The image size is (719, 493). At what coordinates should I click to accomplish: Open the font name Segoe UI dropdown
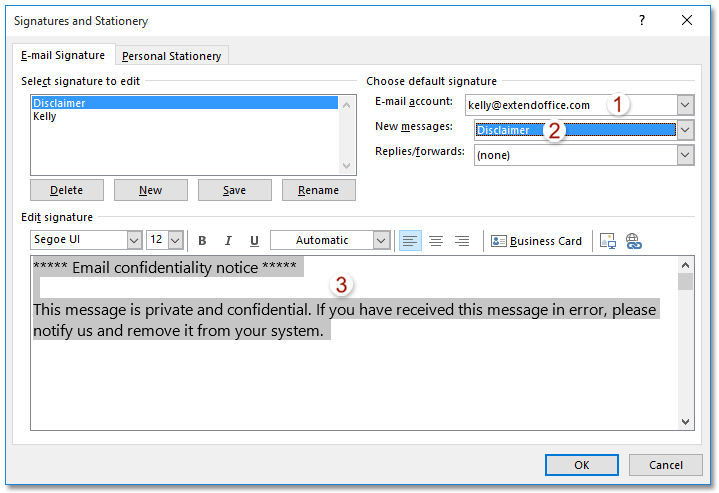point(134,241)
